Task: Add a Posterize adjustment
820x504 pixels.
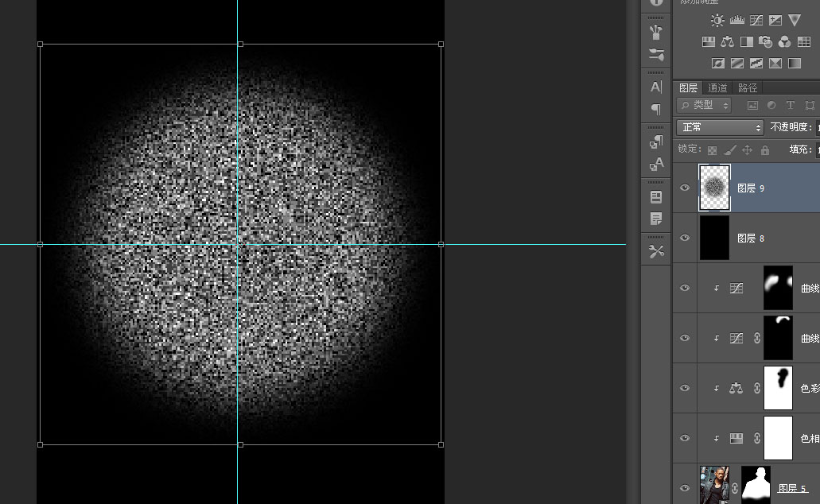Action: [x=736, y=64]
